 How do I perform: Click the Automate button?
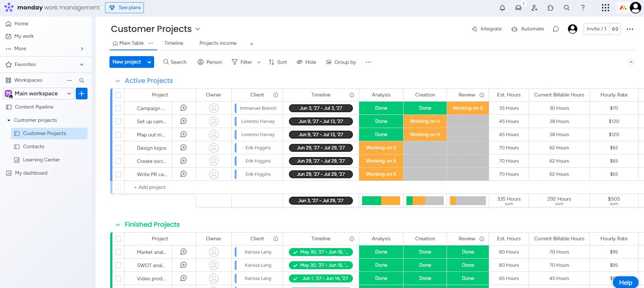(528, 29)
